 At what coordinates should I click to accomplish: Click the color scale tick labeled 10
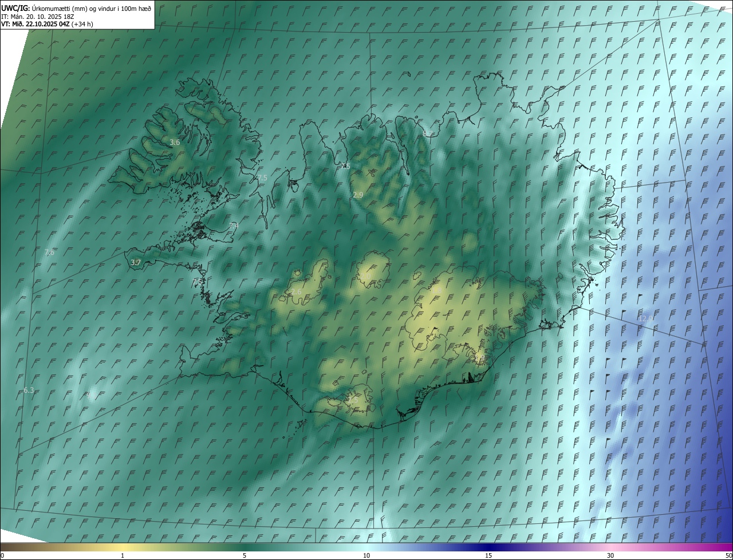point(366,555)
